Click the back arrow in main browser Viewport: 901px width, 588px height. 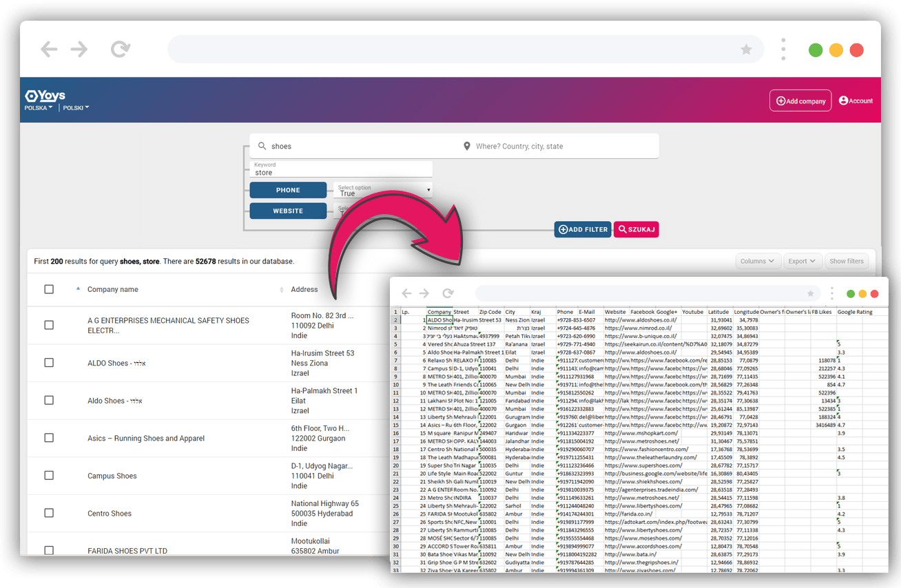tap(49, 49)
